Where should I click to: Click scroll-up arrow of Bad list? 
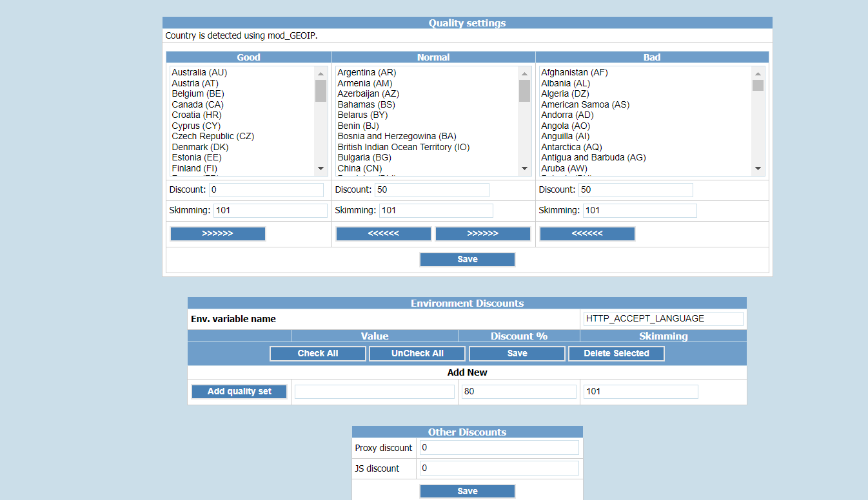point(758,73)
